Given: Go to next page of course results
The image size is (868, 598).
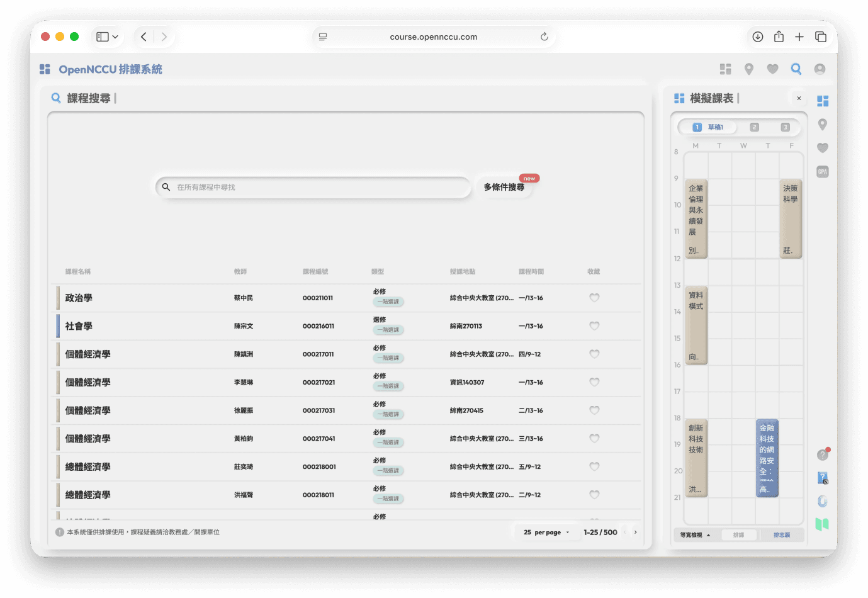Looking at the screenshot, I should click(x=635, y=533).
